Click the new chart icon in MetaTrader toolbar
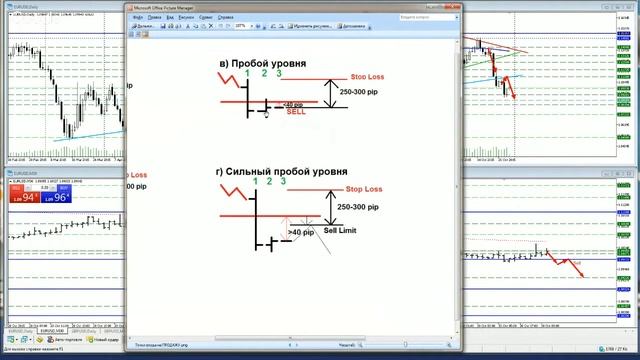This screenshot has height=360, width=640. click(11, 339)
